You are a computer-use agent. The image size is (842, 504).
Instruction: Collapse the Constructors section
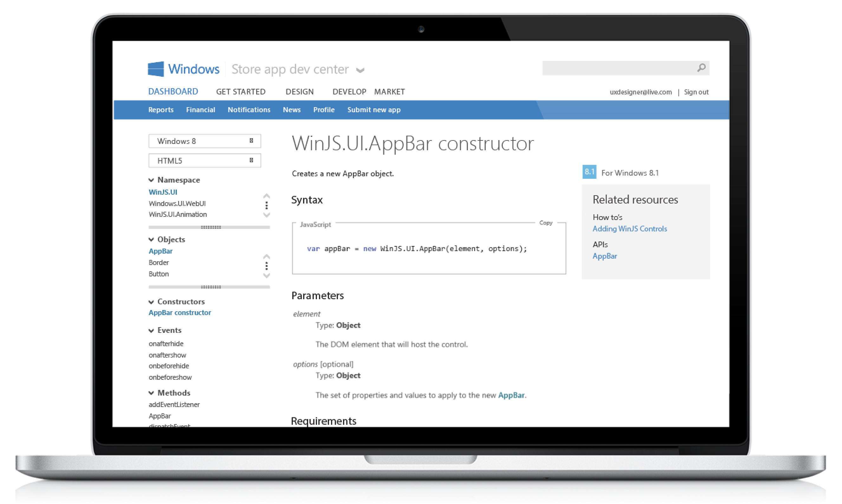pos(151,302)
